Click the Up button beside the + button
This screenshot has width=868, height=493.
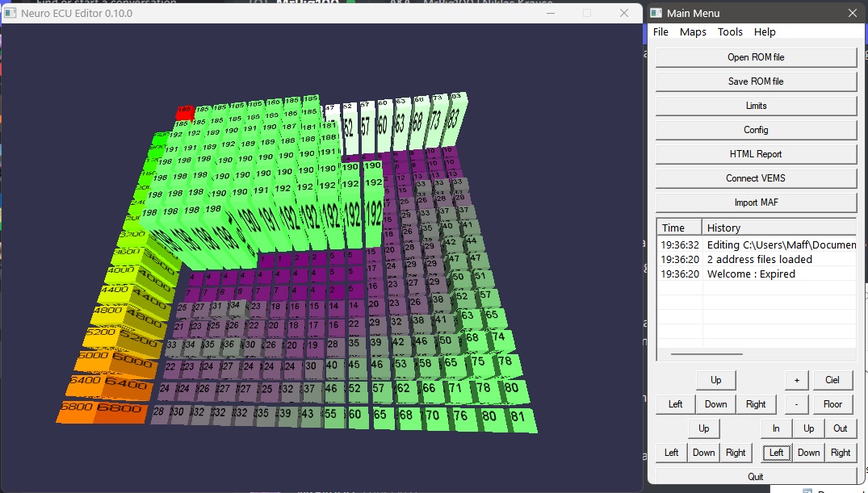coord(715,380)
